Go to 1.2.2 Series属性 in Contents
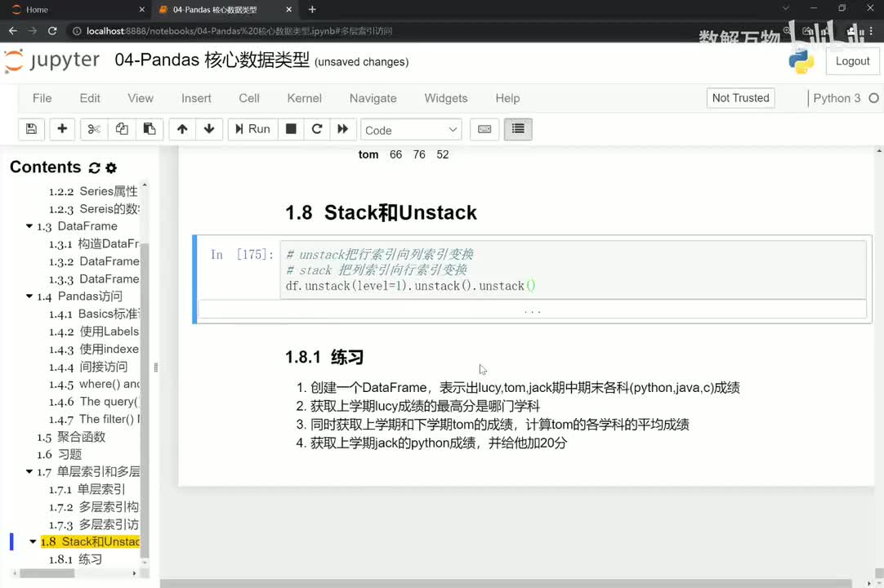884x588 pixels. point(93,191)
